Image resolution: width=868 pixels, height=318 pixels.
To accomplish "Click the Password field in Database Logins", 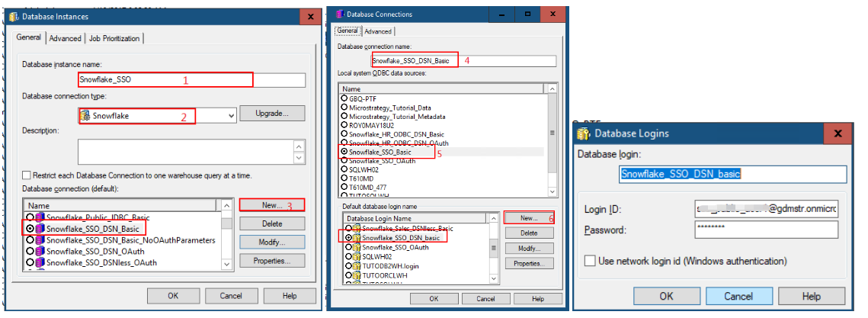I will pos(766,230).
